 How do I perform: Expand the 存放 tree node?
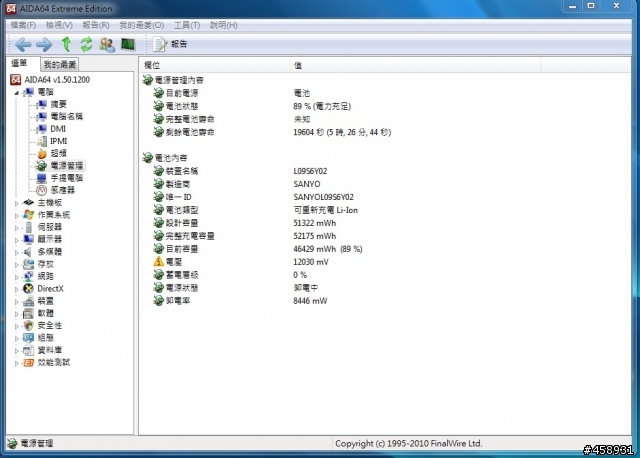tap(17, 265)
